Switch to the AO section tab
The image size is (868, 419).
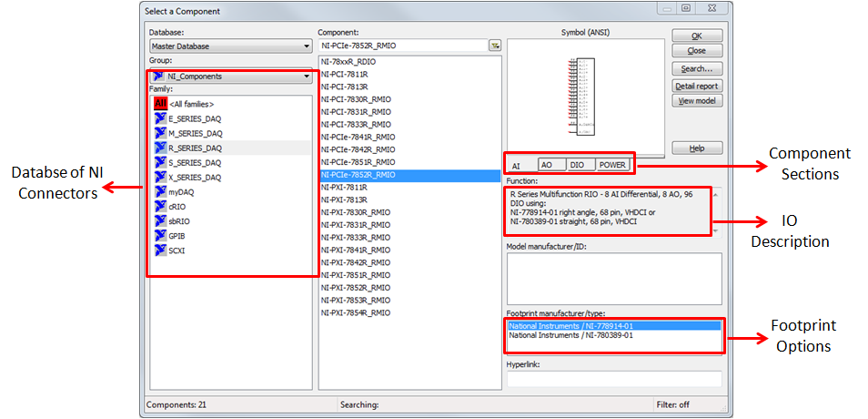tap(547, 165)
